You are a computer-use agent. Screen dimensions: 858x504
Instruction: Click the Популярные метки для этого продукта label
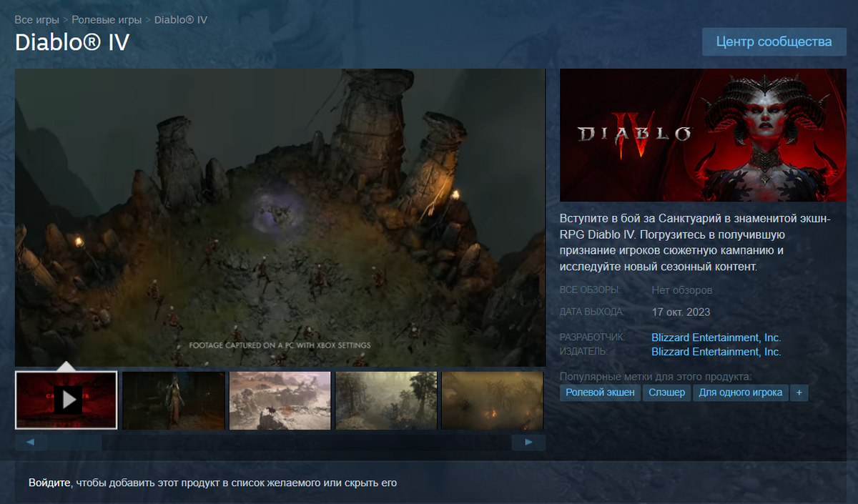pyautogui.click(x=656, y=376)
